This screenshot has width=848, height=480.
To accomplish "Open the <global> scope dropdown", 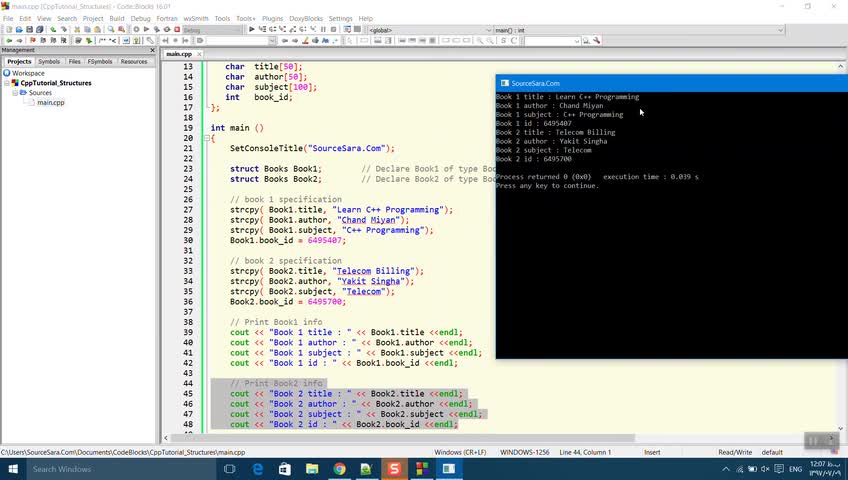I will 430,30.
